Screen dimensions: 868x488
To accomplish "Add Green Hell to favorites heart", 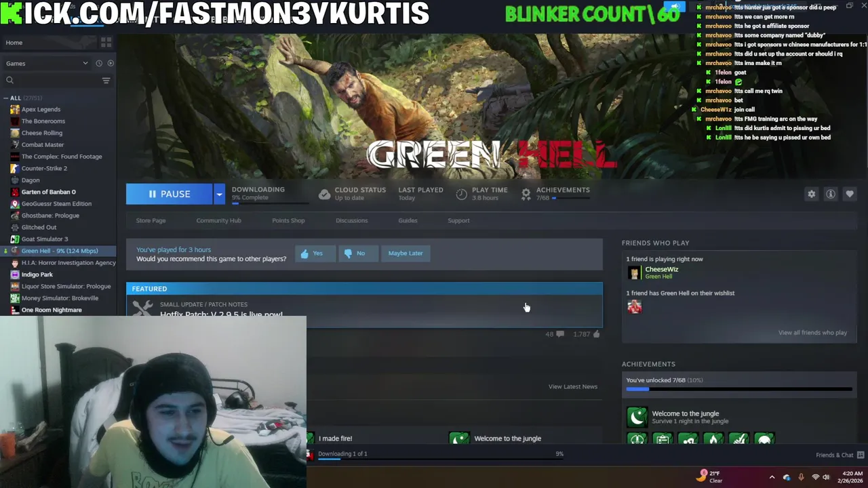I will tap(849, 194).
